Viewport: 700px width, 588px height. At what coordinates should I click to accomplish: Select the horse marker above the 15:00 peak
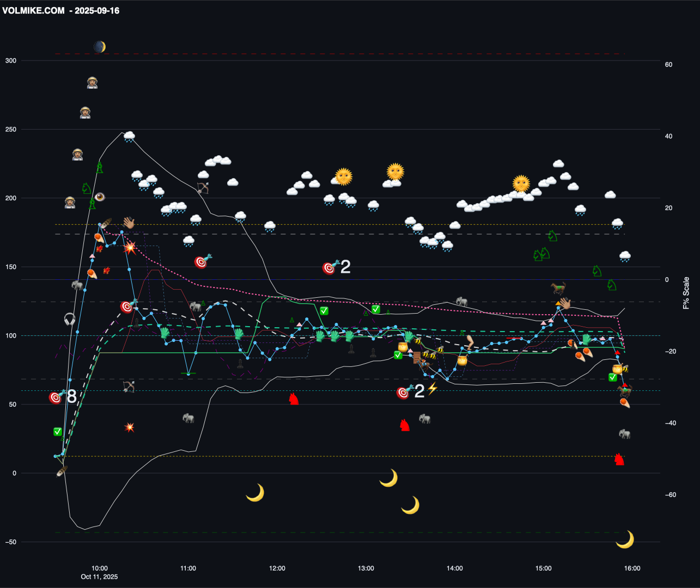558,287
